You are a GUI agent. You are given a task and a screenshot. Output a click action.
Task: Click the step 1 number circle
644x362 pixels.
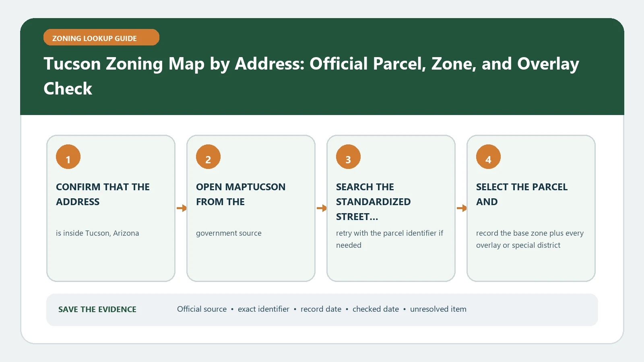68,157
